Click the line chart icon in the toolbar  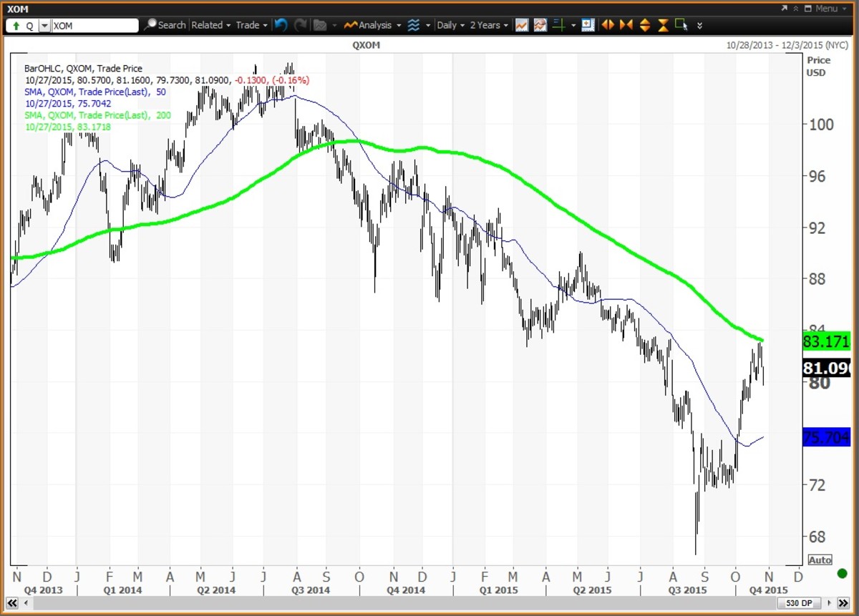coord(522,25)
